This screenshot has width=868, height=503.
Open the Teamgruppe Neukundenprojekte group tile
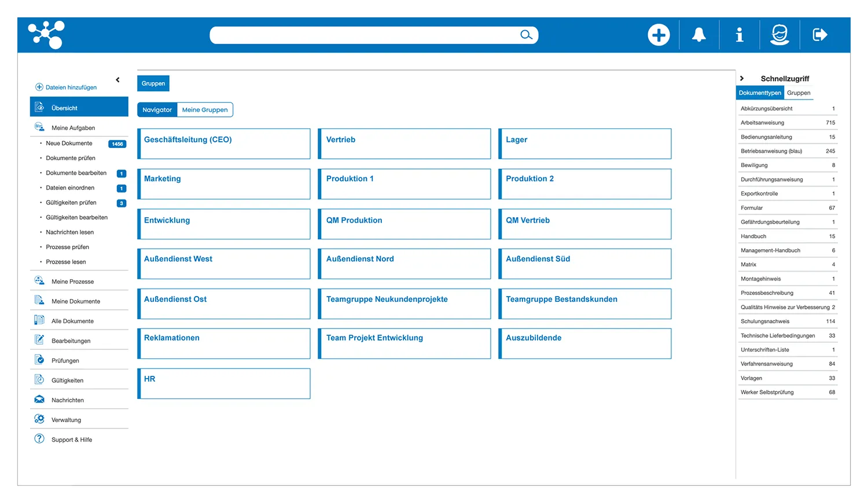(404, 304)
